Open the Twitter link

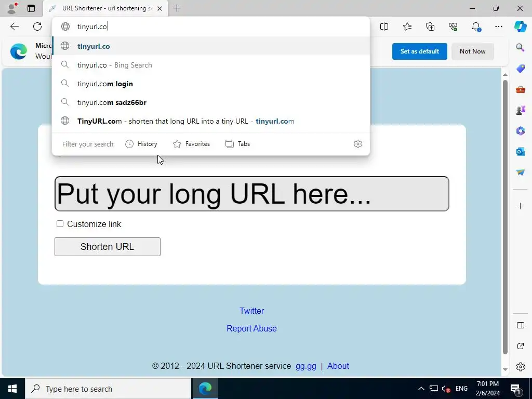pos(252,311)
